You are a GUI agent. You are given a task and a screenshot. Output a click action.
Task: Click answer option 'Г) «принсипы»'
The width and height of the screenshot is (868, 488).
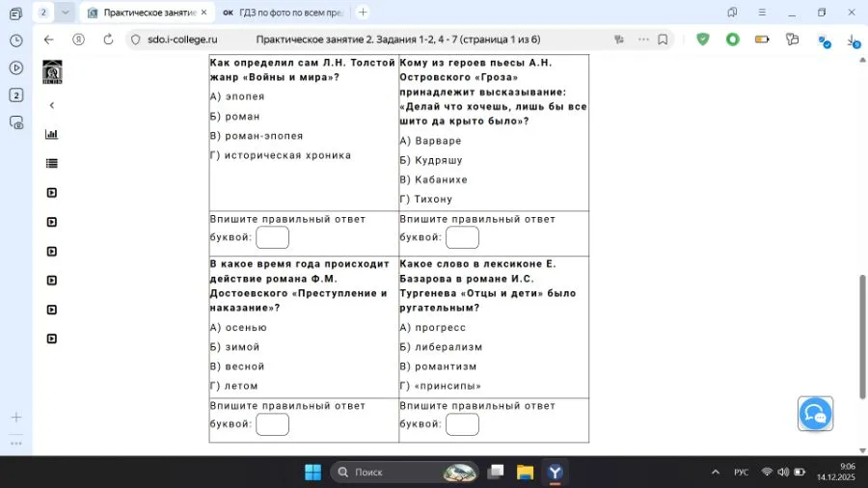[440, 386]
